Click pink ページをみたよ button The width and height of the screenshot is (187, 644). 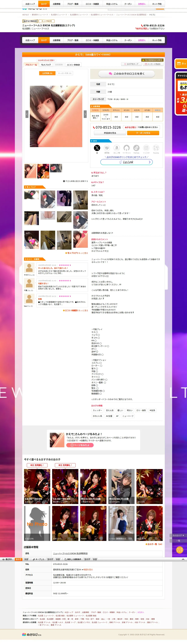(x=80, y=445)
